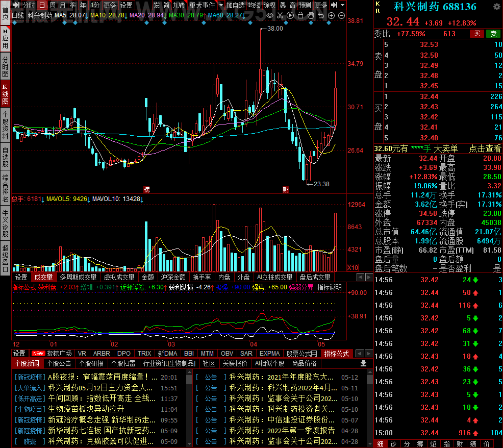The width and height of the screenshot is (503, 448).
Task: Select 成交量 indicator tab
Action: 44,277
